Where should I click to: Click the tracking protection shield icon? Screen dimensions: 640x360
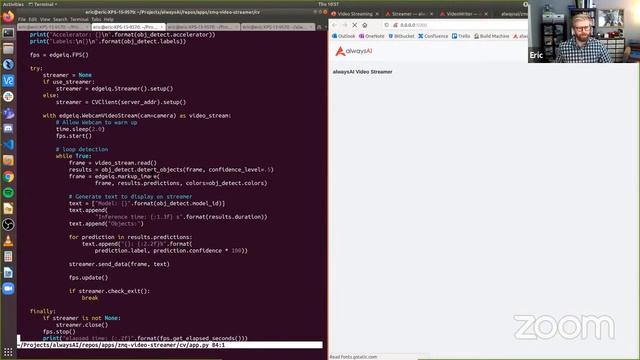386,25
